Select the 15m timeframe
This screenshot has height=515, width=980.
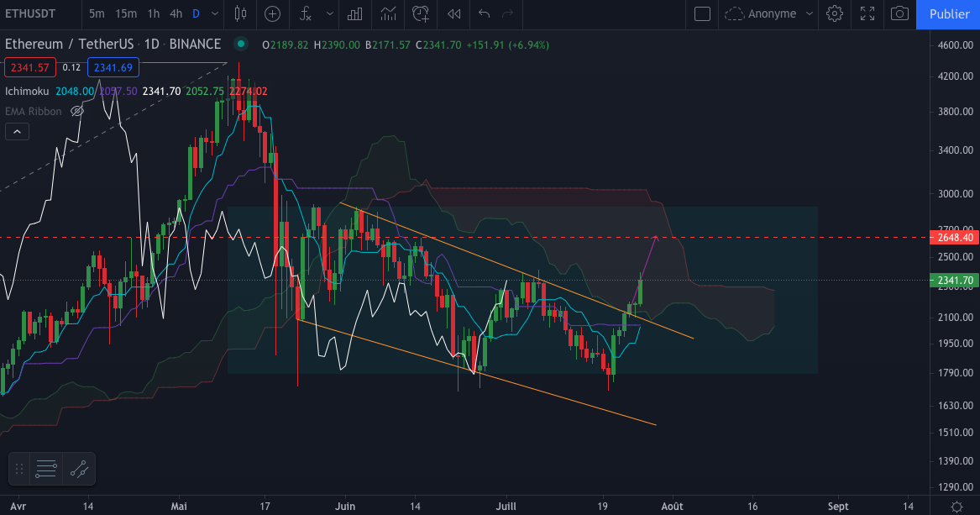pyautogui.click(x=126, y=13)
